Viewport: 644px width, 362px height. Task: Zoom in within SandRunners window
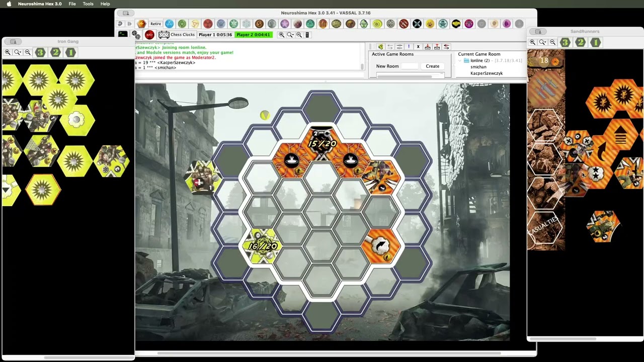pyautogui.click(x=533, y=42)
